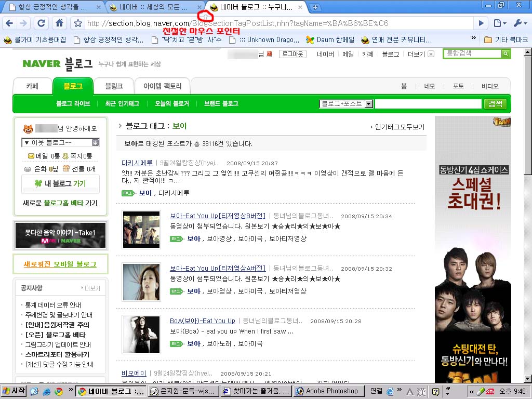This screenshot has width=532, height=399.
Task: Go forward with the browser forward arrow
Action: (x=23, y=23)
